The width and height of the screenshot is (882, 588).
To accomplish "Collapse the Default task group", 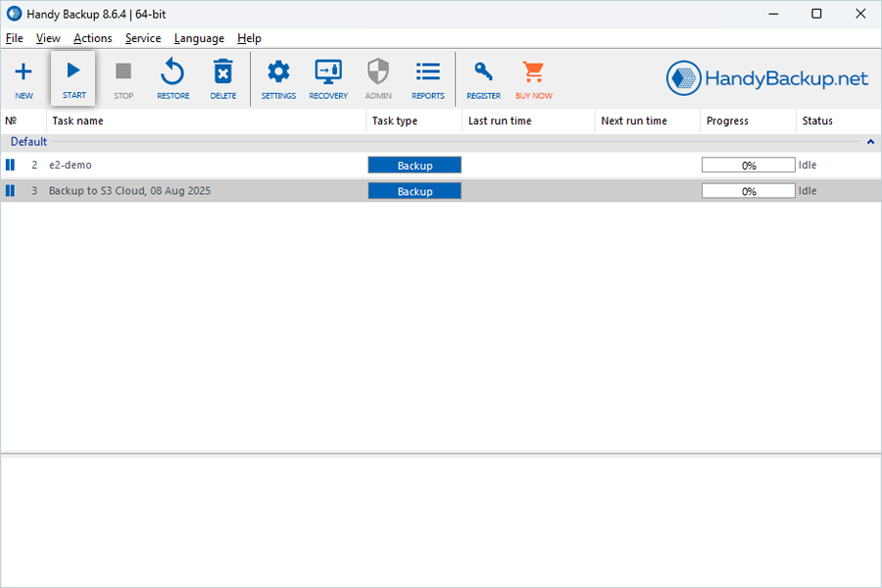I will [x=870, y=142].
